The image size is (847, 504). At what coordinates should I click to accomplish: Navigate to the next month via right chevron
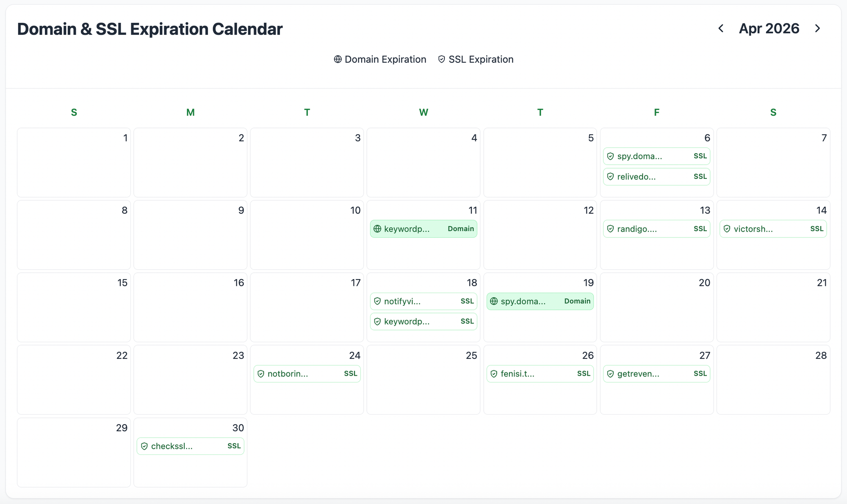tap(817, 28)
